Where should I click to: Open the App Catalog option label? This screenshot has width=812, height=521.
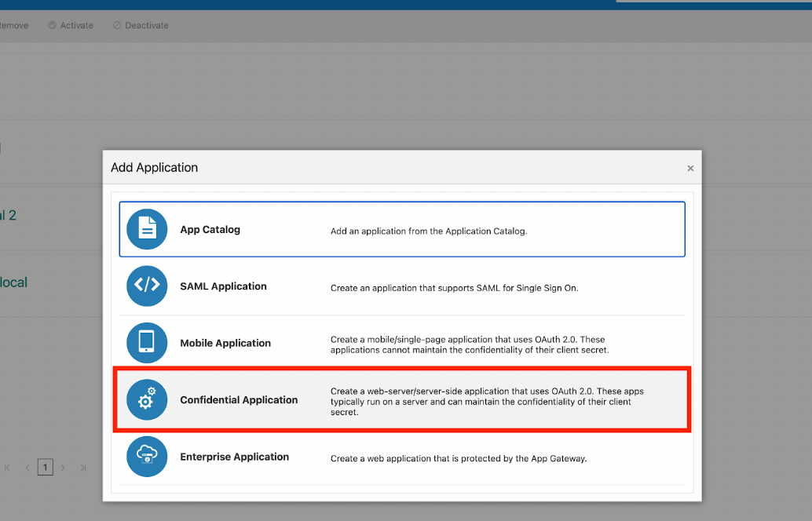click(x=210, y=230)
